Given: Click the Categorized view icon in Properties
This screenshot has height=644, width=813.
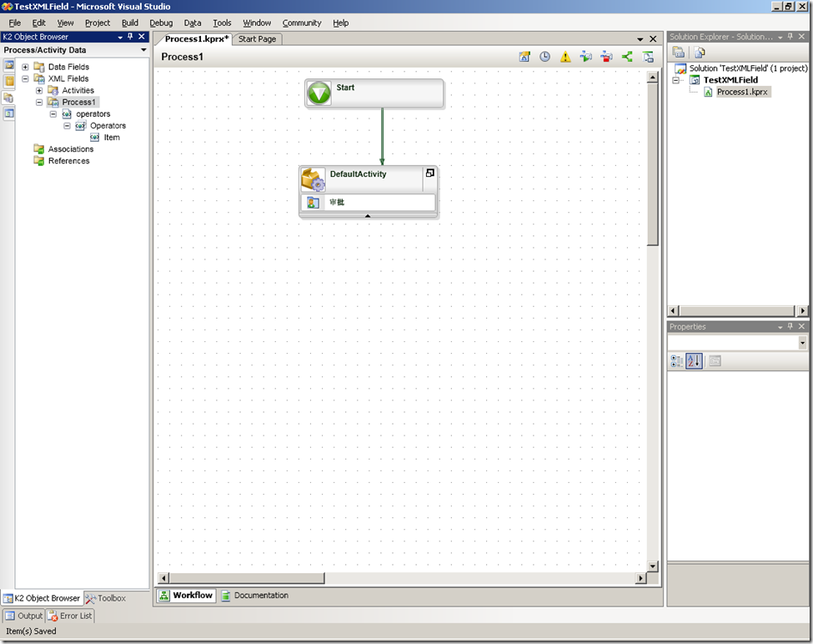Looking at the screenshot, I should 676,361.
